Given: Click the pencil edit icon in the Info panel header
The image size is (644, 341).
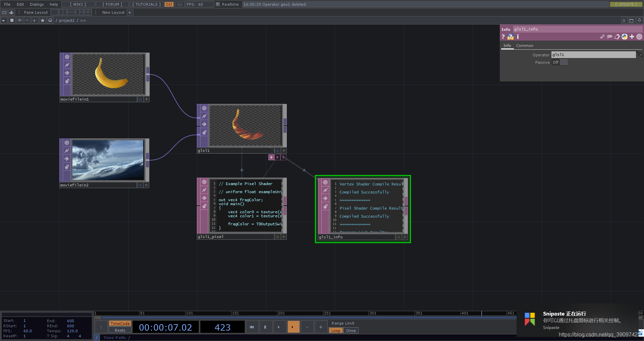Looking at the screenshot, I should (602, 37).
